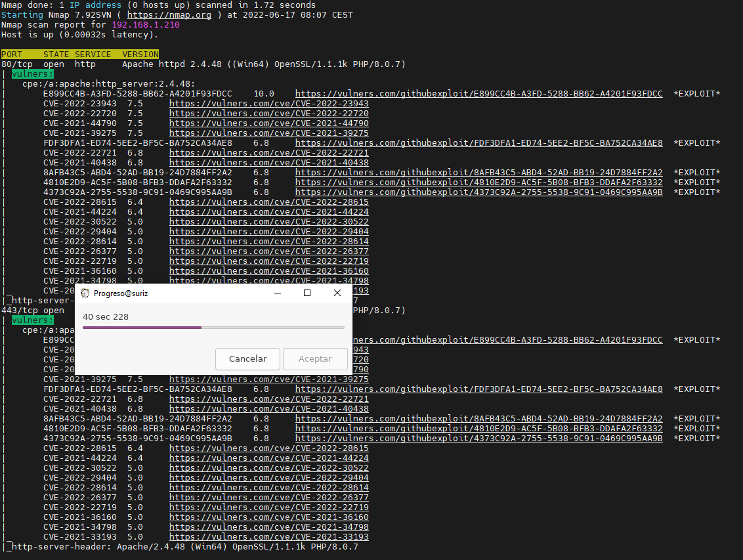
Task: Open 4810E2D9 githubexploit link under 443/tcp
Action: click(x=479, y=428)
